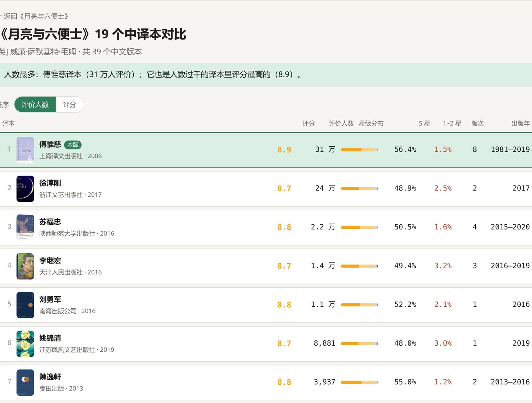Click 苏福忠 star distribution bar
The image size is (532, 403).
359,227
